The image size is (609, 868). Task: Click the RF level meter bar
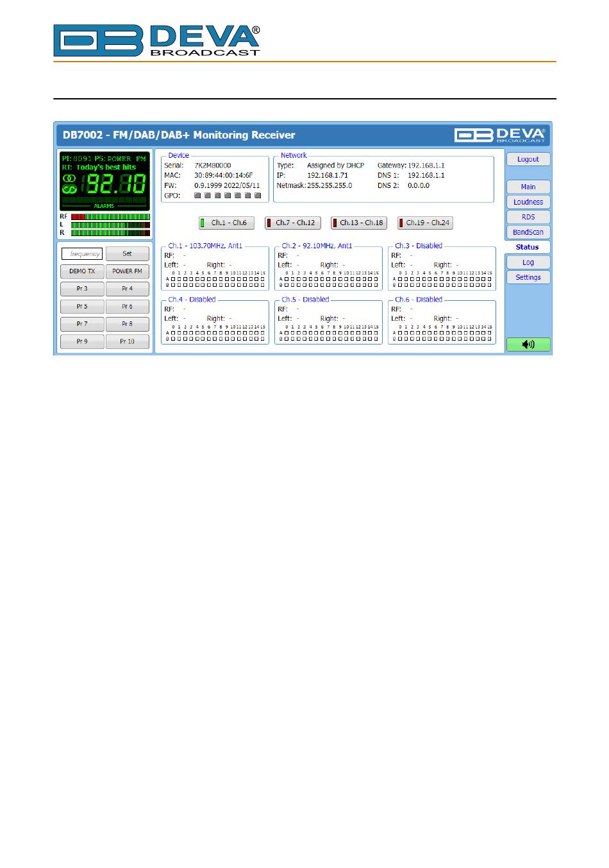(110, 217)
